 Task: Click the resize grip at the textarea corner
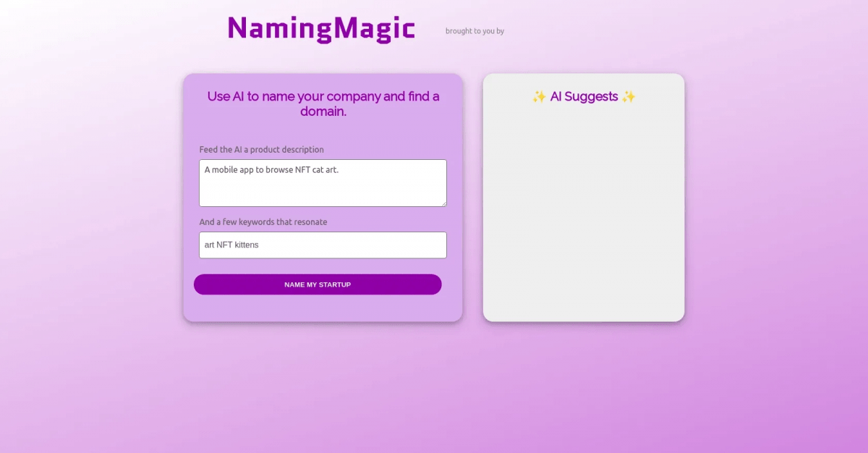tap(443, 203)
